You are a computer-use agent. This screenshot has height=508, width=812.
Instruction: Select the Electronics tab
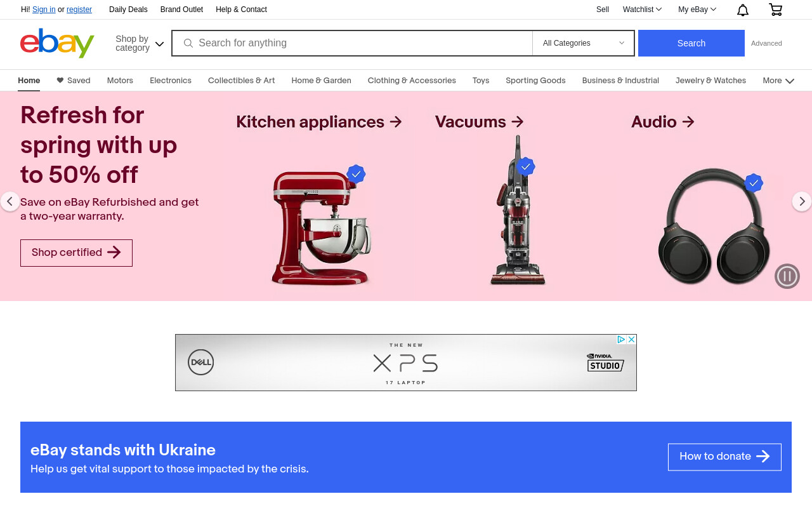point(171,81)
